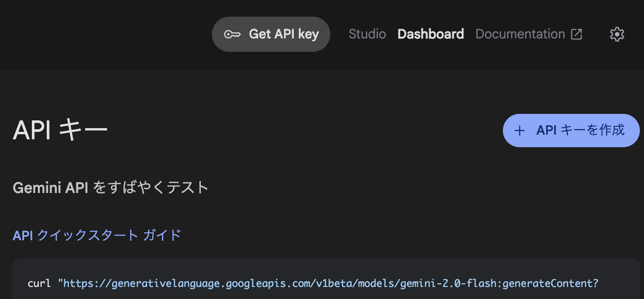Screen dimensions: 644x299
Task: Open the Get API key page
Action: click(x=271, y=34)
